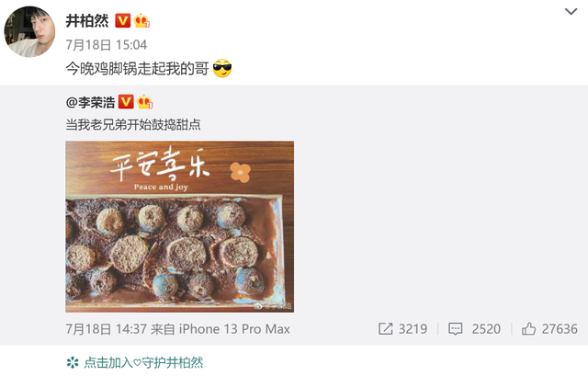The image size is (588, 376).
Task: Click 井柏然's orange V verified badge
Action: point(122,20)
